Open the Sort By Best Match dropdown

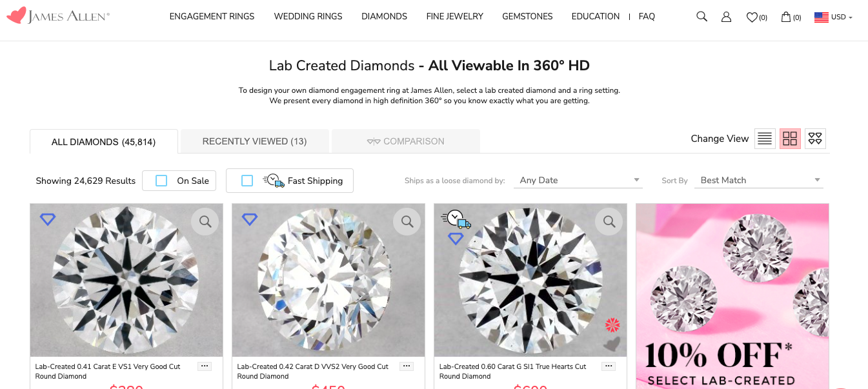(760, 180)
